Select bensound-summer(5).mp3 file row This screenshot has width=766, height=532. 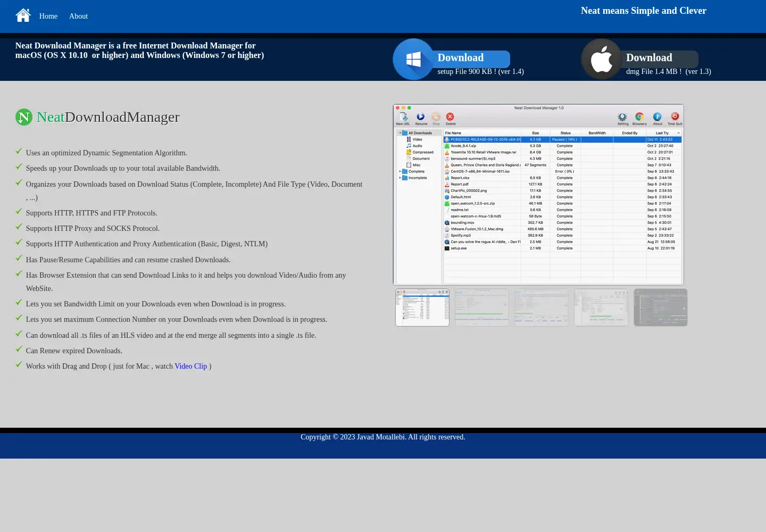[x=563, y=159]
